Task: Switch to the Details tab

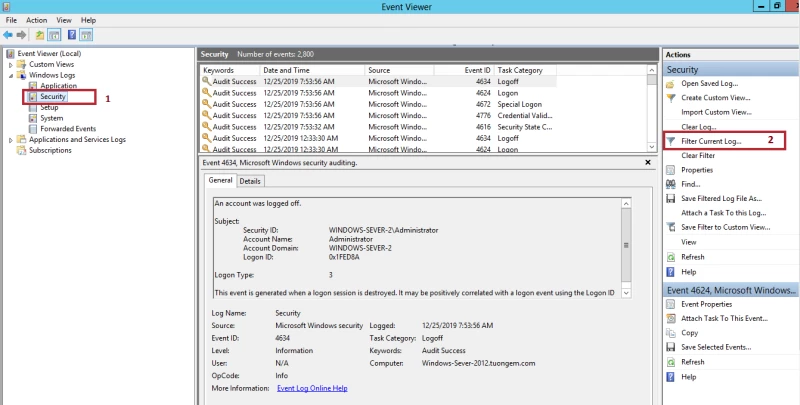Action: pos(250,181)
